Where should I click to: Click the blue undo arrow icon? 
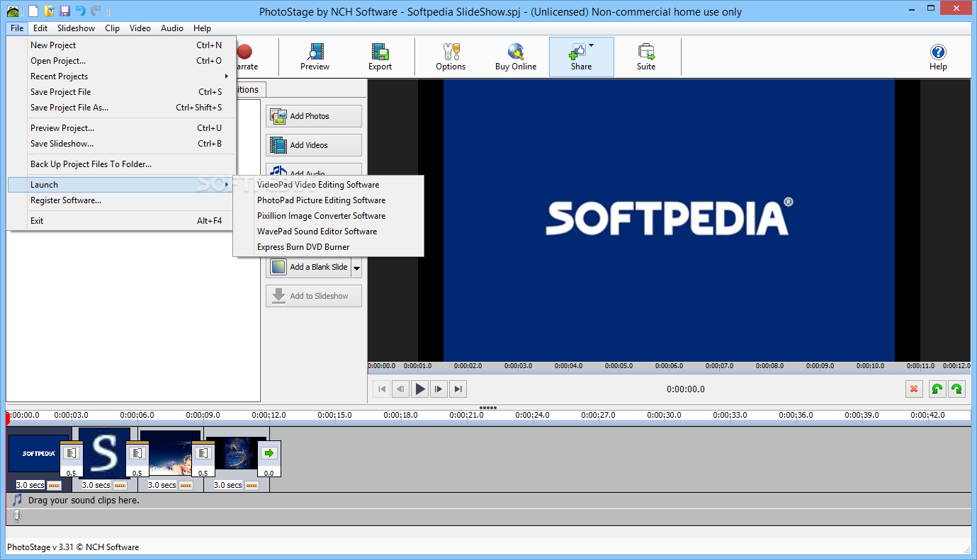click(80, 11)
